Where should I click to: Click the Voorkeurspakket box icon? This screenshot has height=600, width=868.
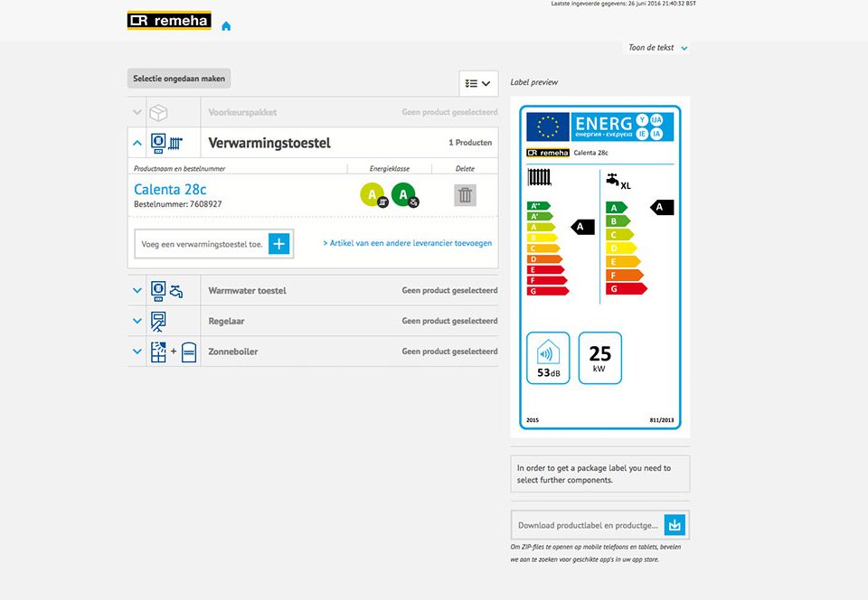click(x=158, y=112)
